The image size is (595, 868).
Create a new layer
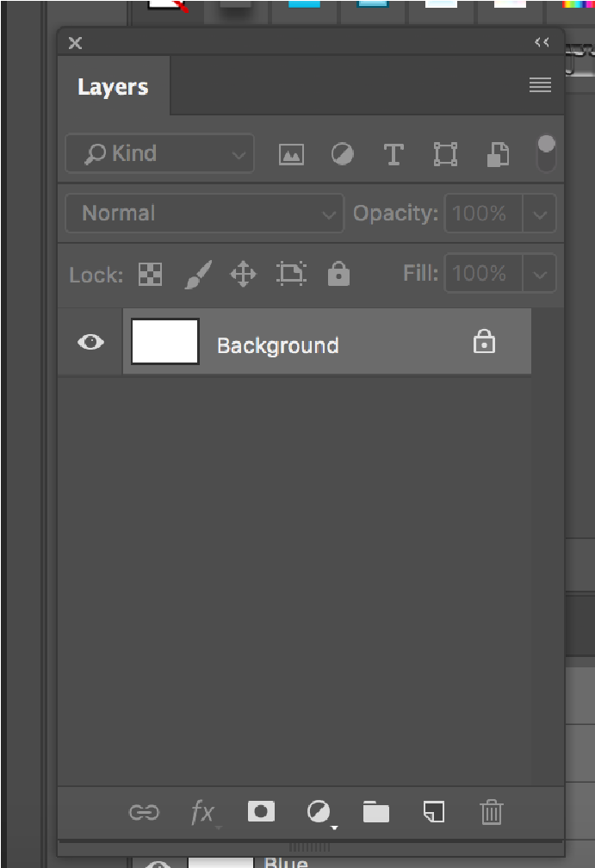[434, 812]
